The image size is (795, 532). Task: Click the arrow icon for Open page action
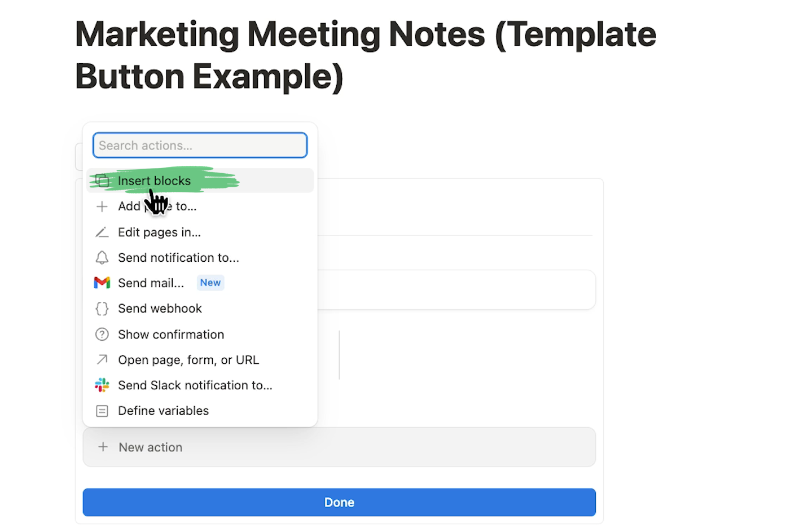pyautogui.click(x=102, y=359)
